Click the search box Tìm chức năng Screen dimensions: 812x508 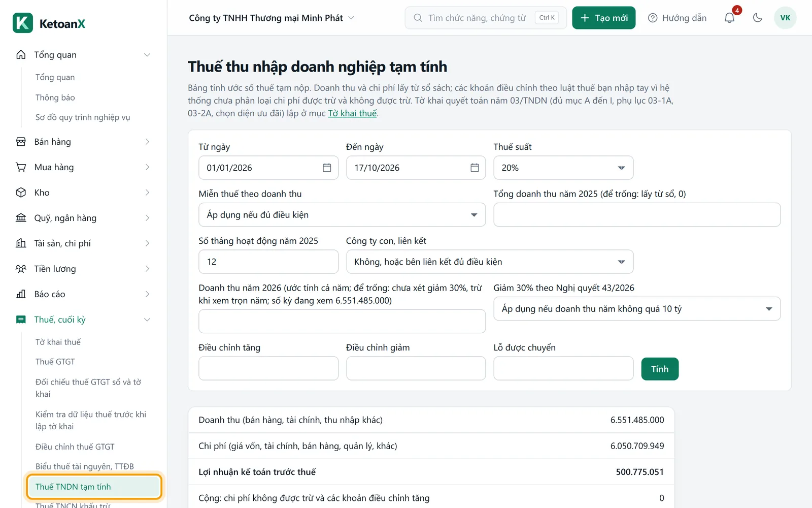click(486, 18)
